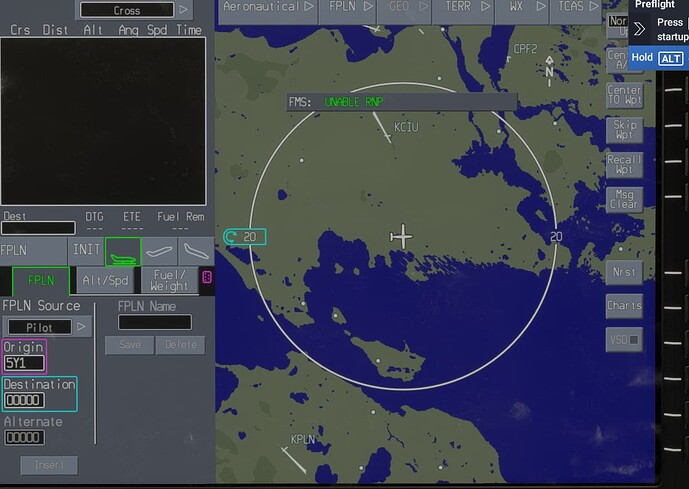Click the 20 range selector icon
The width and height of the screenshot is (689, 489).
tap(245, 237)
